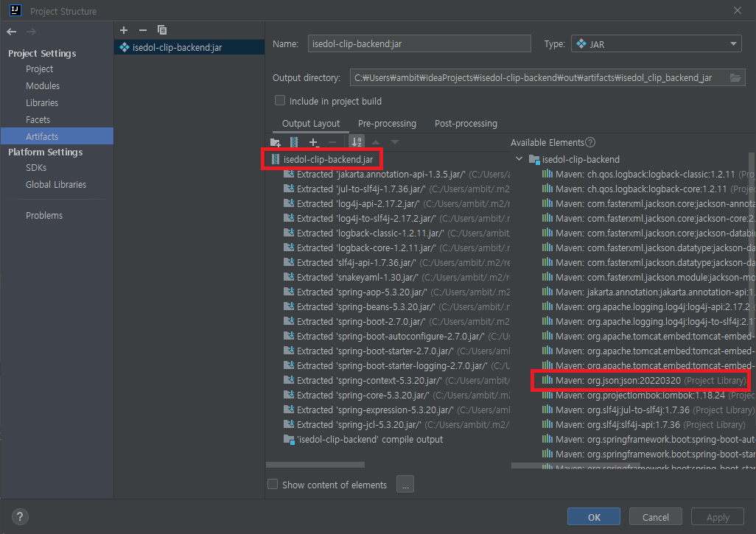756x534 pixels.
Task: Enable Show content of elements checkbox
Action: [x=273, y=484]
